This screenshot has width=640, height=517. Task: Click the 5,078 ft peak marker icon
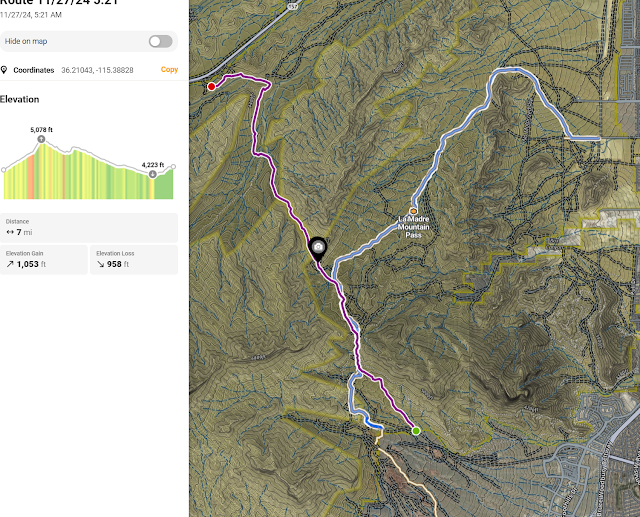pos(41,139)
